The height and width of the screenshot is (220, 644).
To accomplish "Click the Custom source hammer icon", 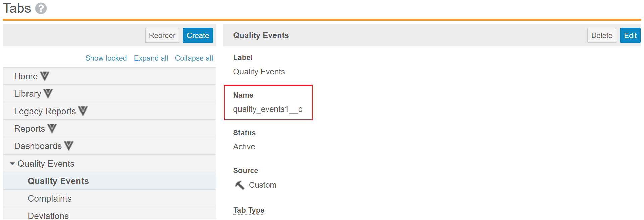I will pyautogui.click(x=239, y=185).
